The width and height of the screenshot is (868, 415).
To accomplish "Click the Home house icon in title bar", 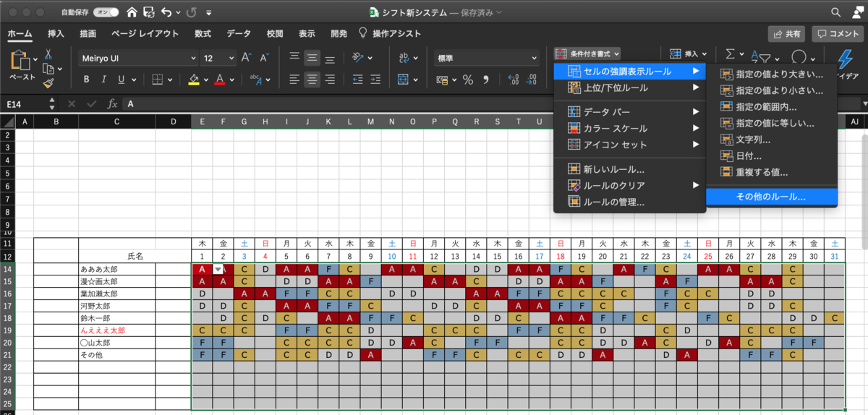I will coord(132,12).
